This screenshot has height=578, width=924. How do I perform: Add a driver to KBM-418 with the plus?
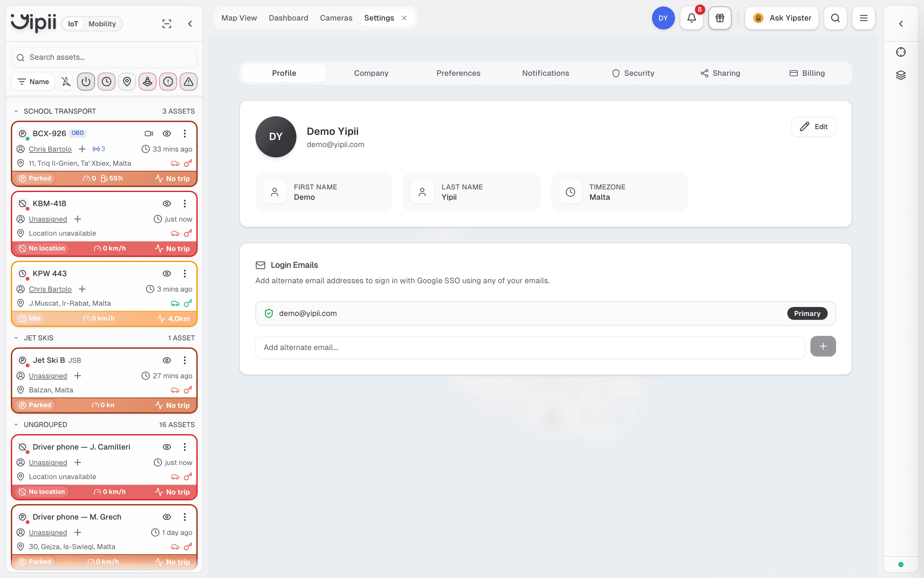point(78,219)
